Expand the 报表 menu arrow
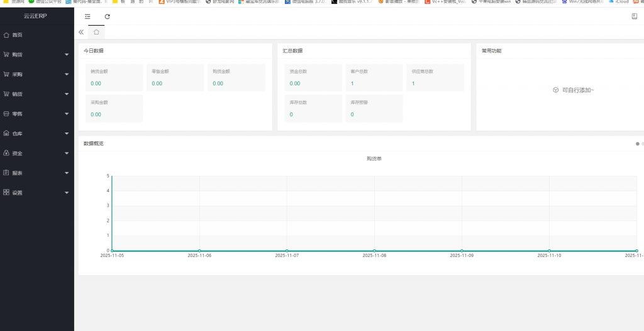This screenshot has height=331, width=644. [67, 173]
